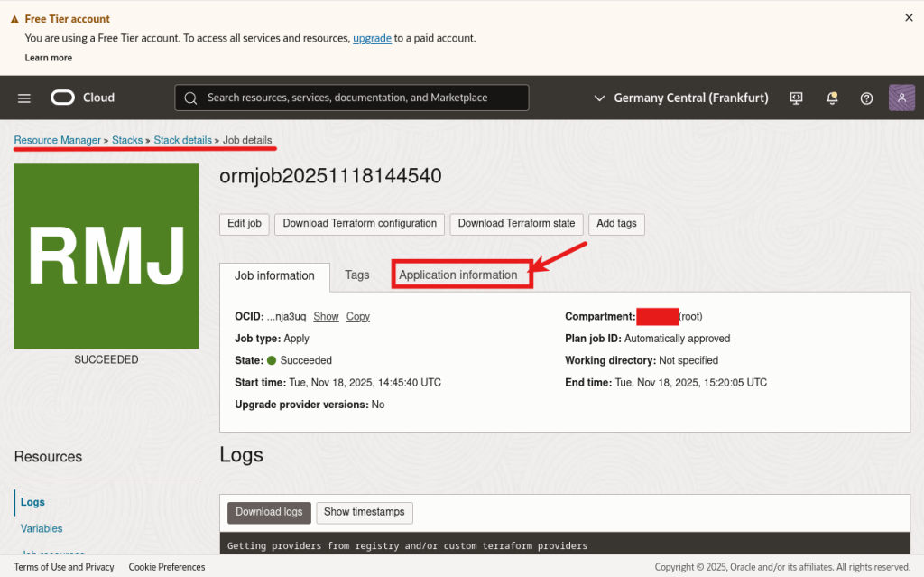Open Cookie Preferences link
This screenshot has height=577, width=924.
167,567
